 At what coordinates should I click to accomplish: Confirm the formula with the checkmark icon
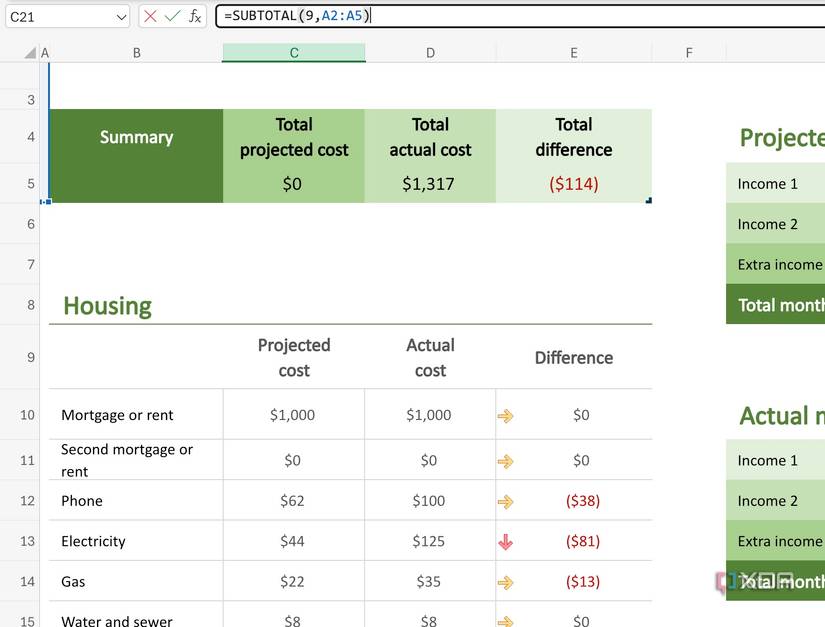172,16
